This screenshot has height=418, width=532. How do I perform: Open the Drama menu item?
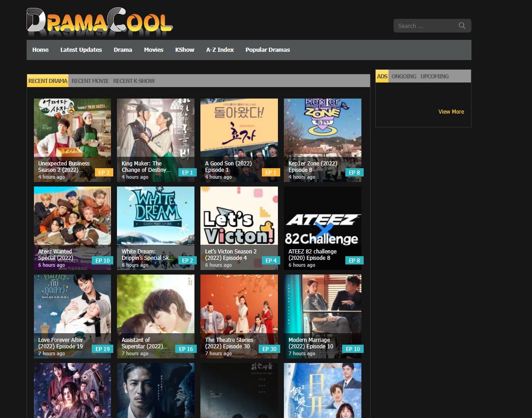123,50
